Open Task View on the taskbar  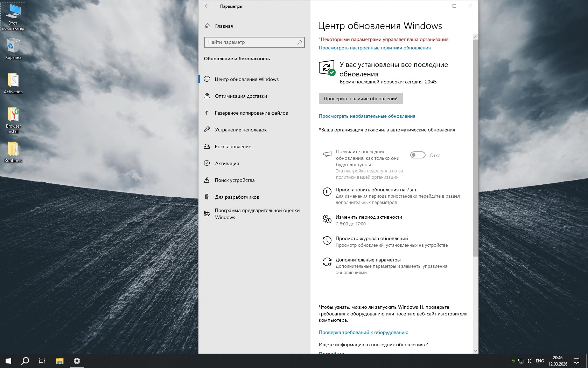tap(42, 361)
